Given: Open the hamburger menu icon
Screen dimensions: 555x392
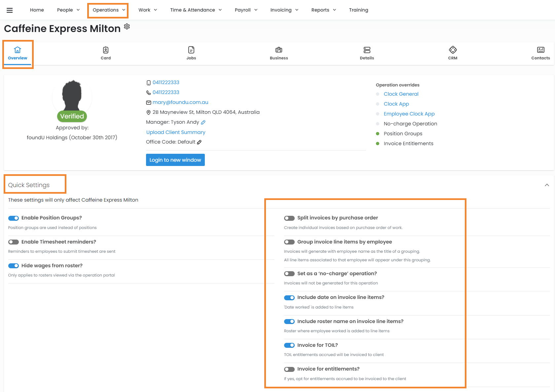Looking at the screenshot, I should [x=10, y=10].
